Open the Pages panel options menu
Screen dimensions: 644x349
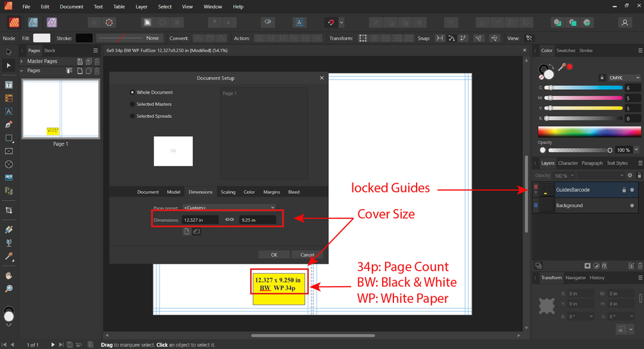pos(95,51)
